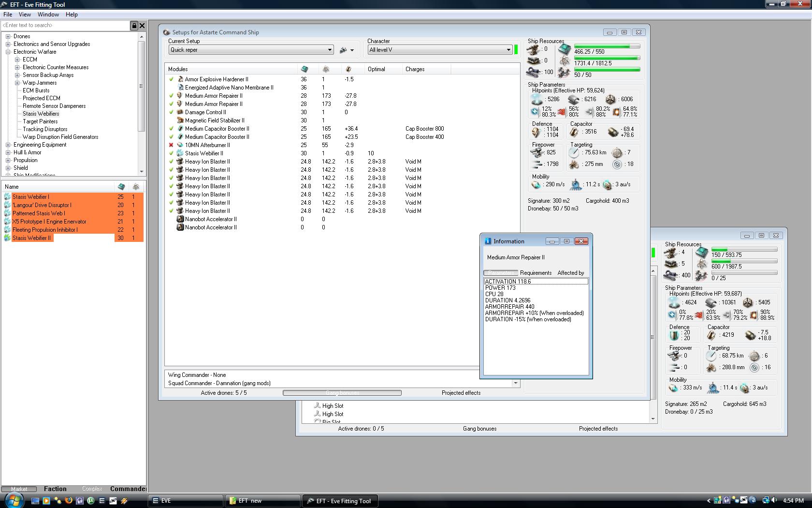The height and width of the screenshot is (508, 812).
Task: Toggle the Stasis Webifier II active checkmark in fitting
Action: pyautogui.click(x=171, y=153)
